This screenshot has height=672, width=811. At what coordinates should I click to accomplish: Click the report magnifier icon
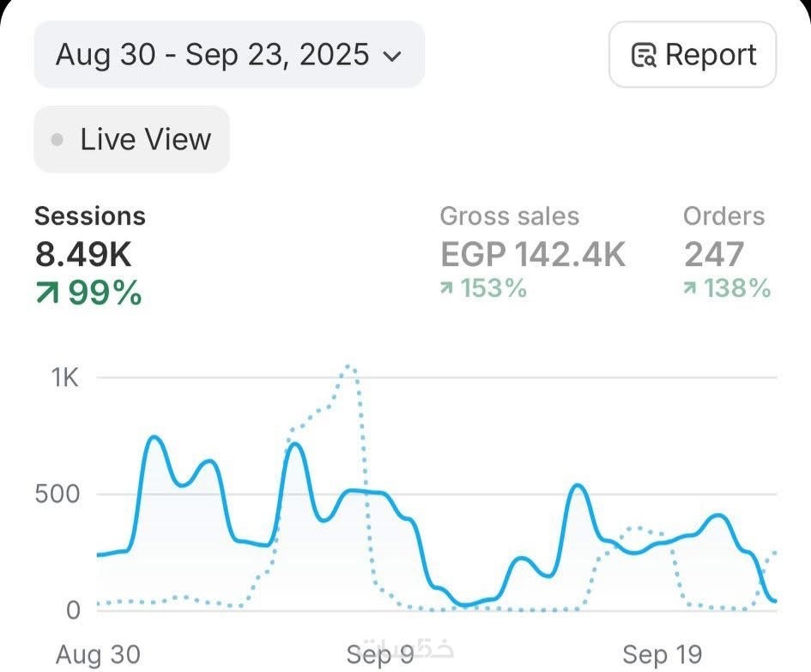tap(643, 56)
